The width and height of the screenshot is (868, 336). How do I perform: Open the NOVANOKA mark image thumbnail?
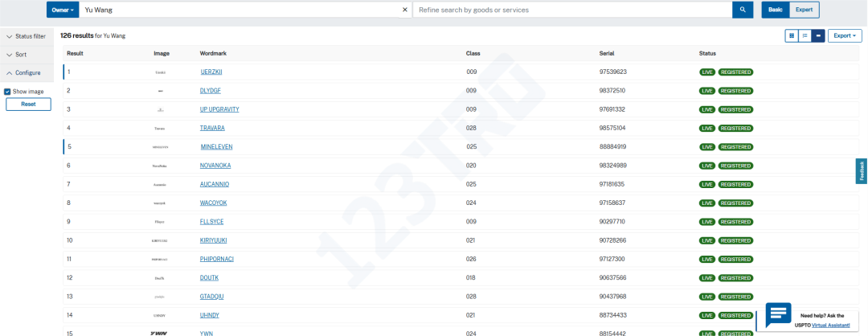160,166
